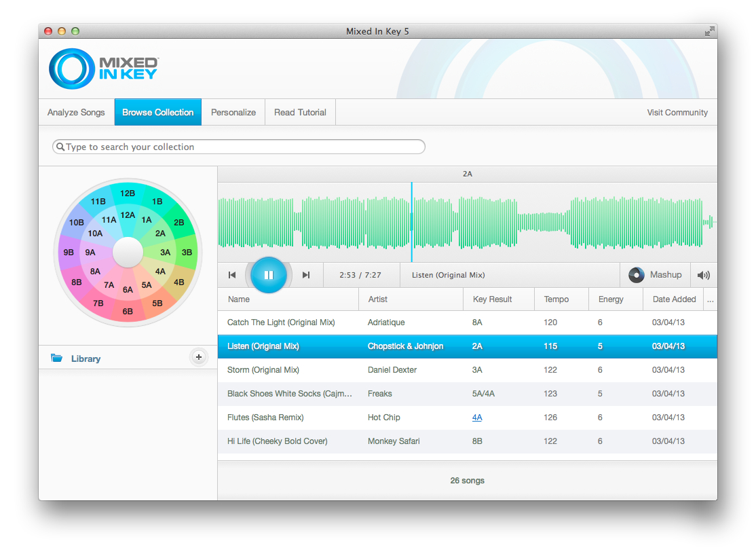Viewport: 756px width, 554px height.
Task: Expand more columns with the ellipsis header
Action: [711, 299]
